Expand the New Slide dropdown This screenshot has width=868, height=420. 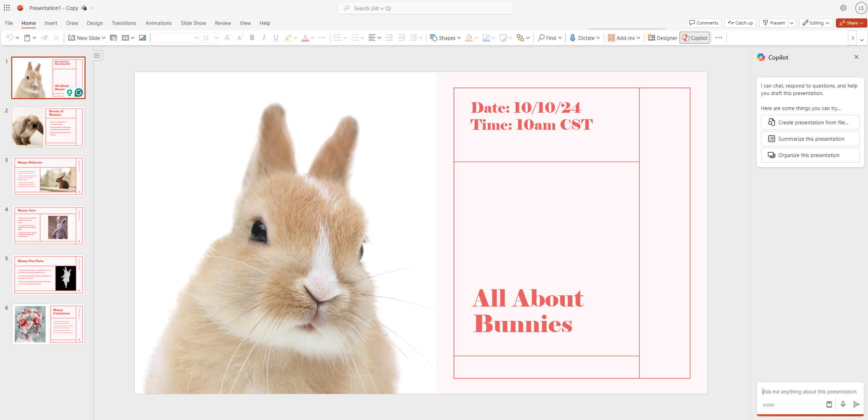(103, 37)
